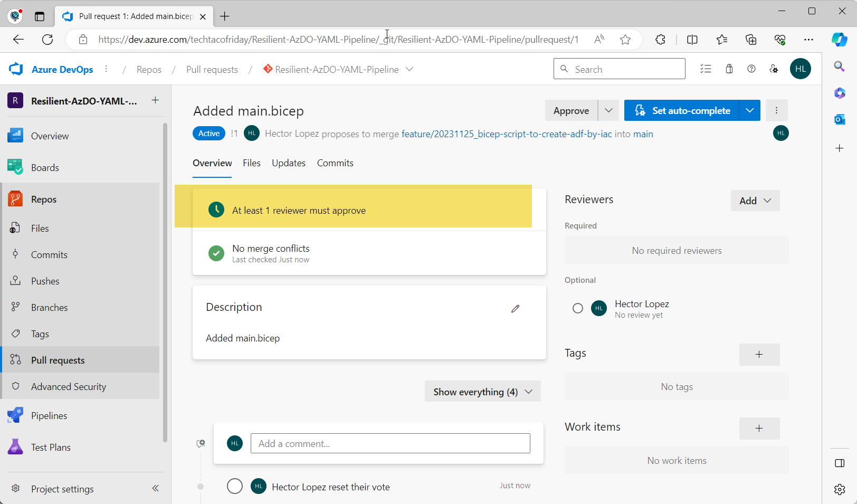
Task: Click Set auto-complete button
Action: (x=682, y=110)
